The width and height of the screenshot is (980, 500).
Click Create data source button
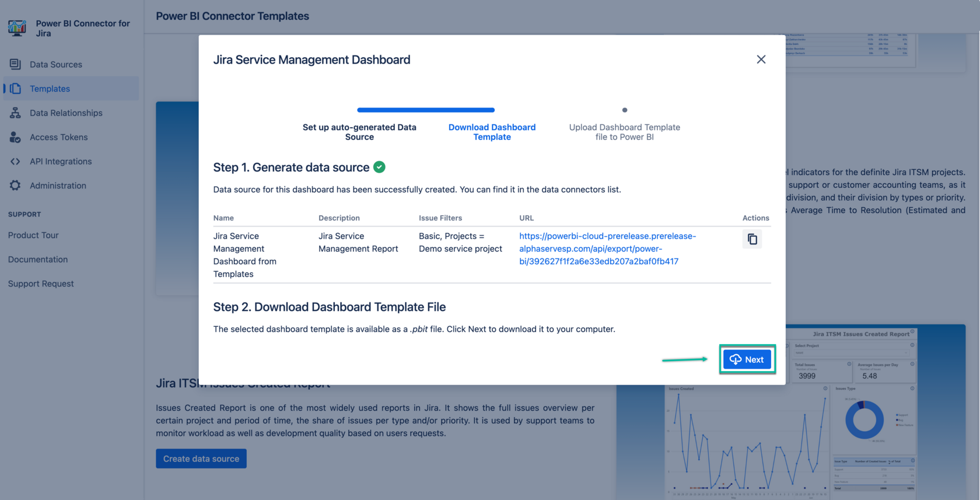click(x=201, y=459)
